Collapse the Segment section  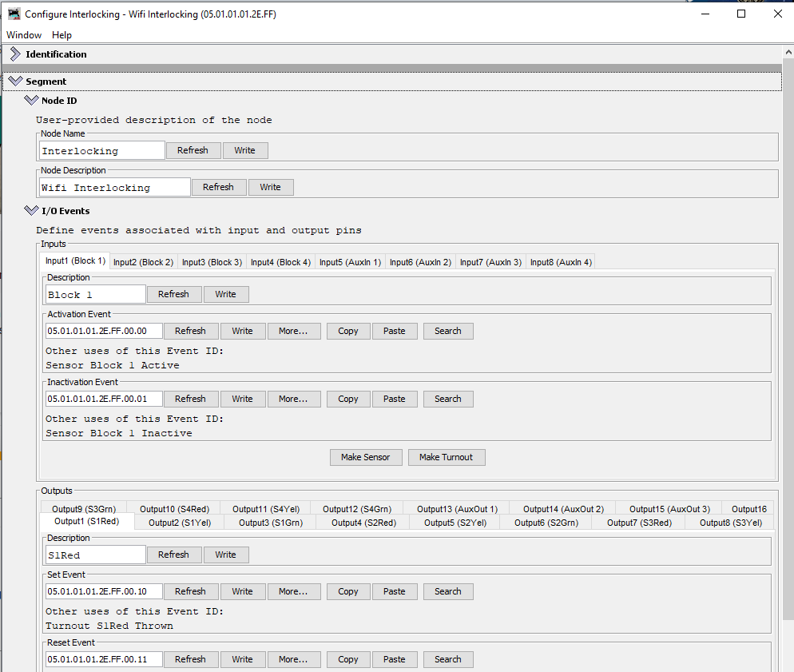(x=14, y=82)
